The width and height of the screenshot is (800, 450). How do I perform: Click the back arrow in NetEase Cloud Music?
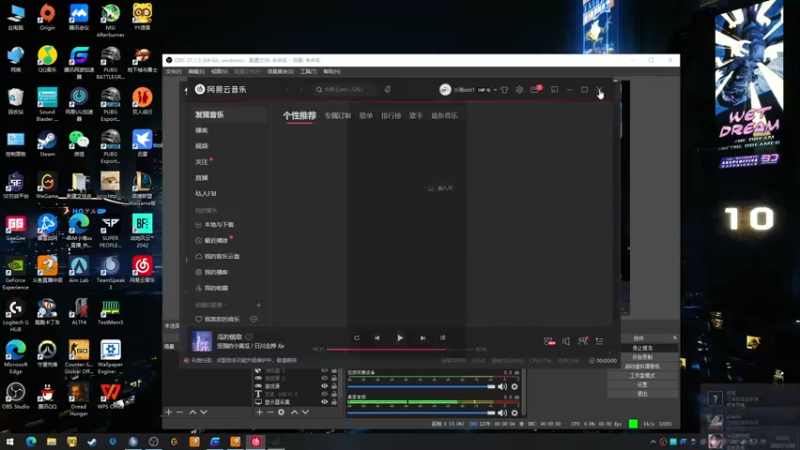pyautogui.click(x=287, y=90)
